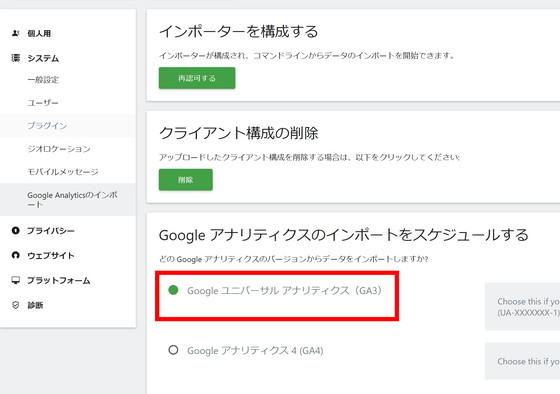
Task: Select Google ユニバーサル アナリティクス (GA3) radio
Action: point(173,290)
